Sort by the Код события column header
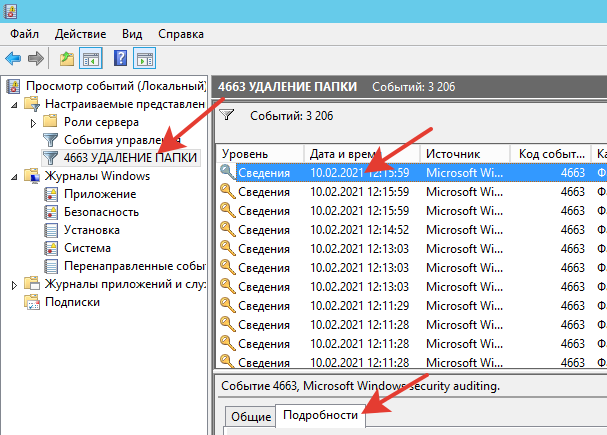The width and height of the screenshot is (607, 435). tap(550, 154)
